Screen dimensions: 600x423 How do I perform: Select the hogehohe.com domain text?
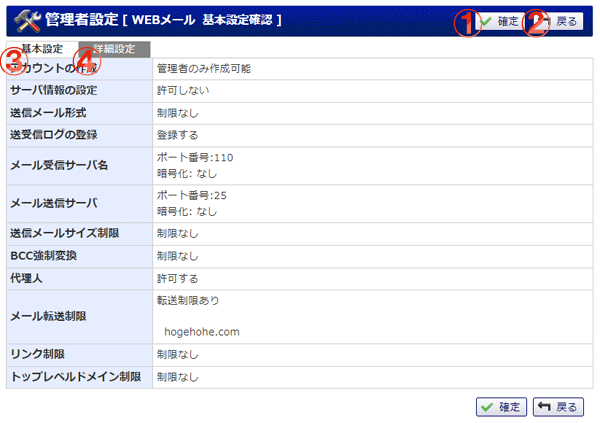coord(202,332)
